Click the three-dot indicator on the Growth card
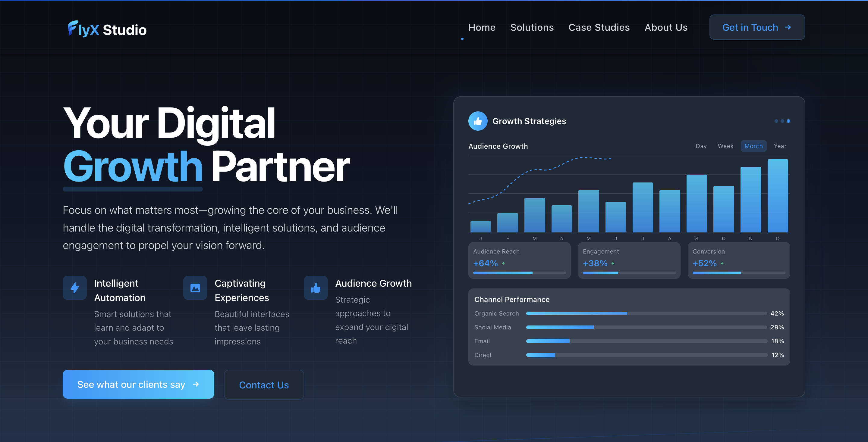 (782, 121)
